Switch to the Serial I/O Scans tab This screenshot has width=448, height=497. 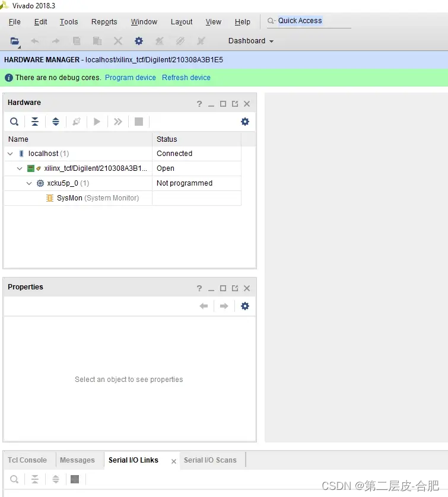pyautogui.click(x=210, y=460)
